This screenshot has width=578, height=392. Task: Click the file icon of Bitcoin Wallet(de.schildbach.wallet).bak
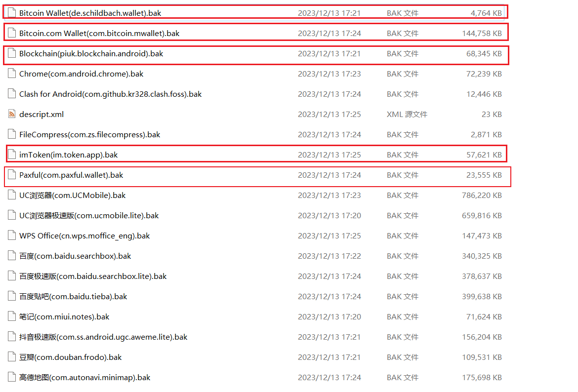point(12,13)
